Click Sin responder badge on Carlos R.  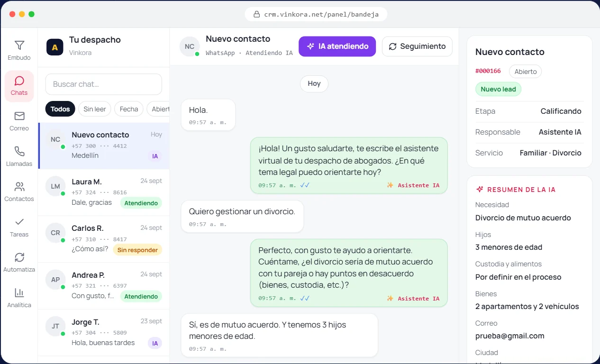click(137, 250)
